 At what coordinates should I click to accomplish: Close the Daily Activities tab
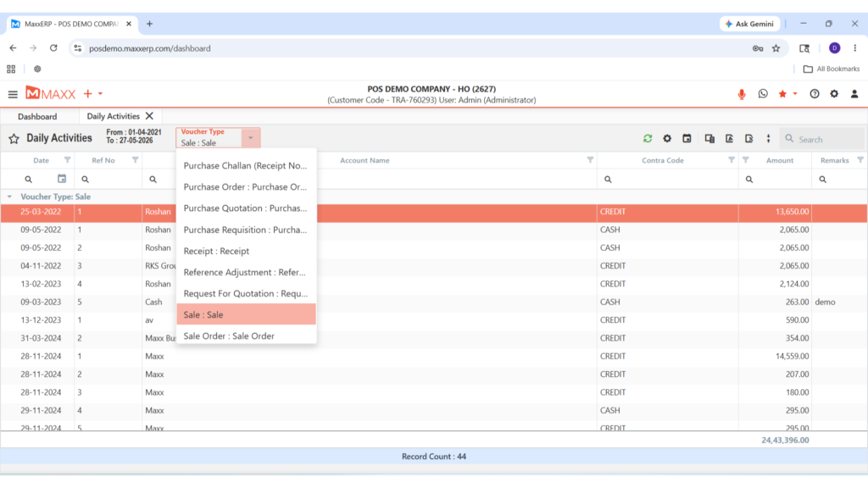[149, 115]
